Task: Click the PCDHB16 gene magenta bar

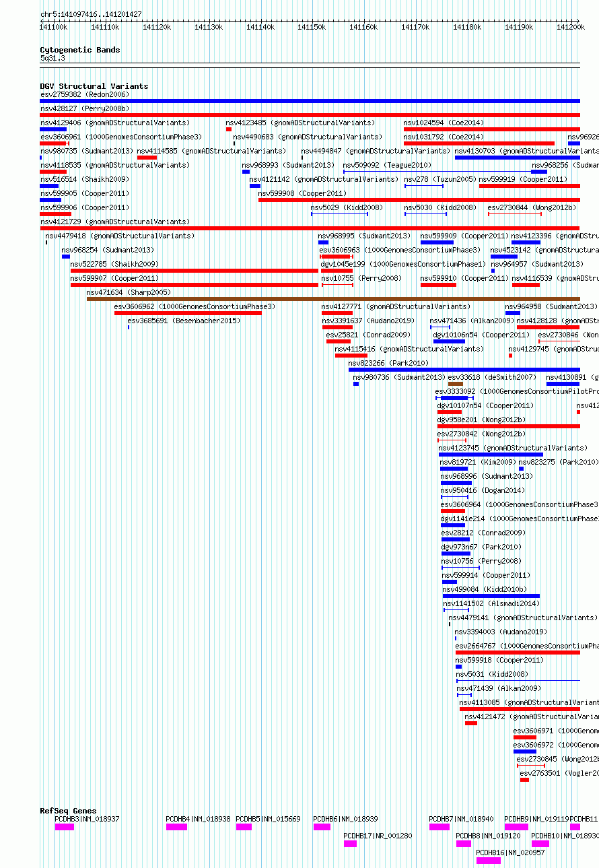Action: click(489, 861)
